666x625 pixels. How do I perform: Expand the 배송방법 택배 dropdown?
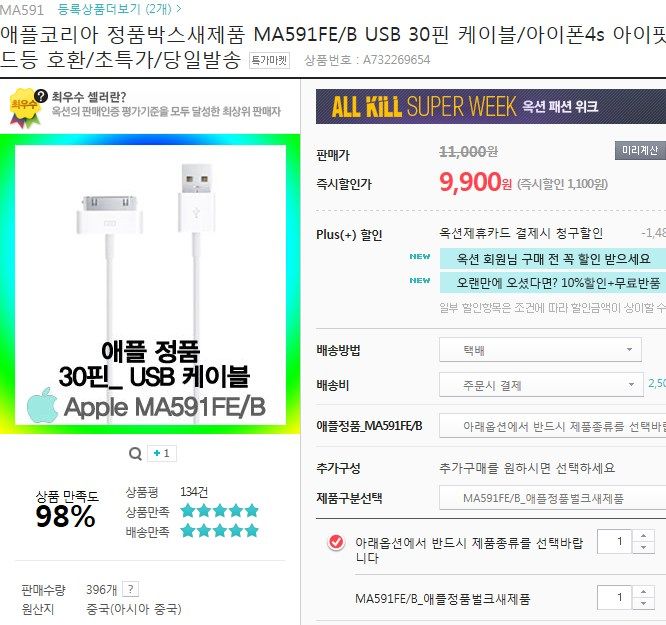click(x=540, y=350)
